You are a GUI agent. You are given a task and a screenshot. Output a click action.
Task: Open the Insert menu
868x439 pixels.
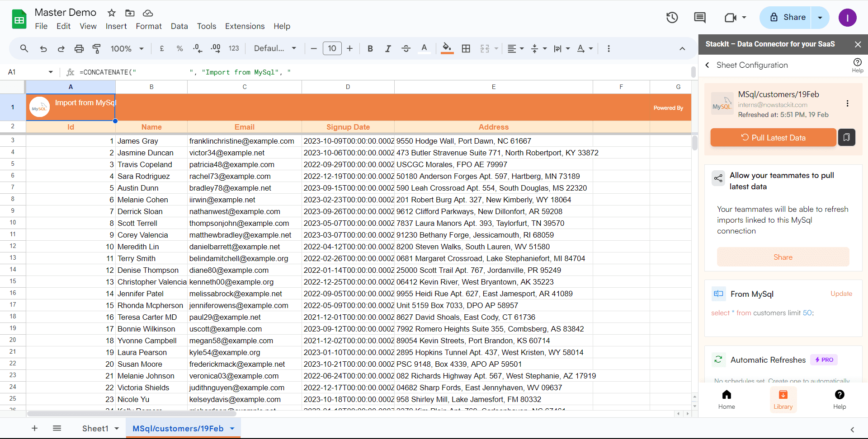click(x=116, y=26)
